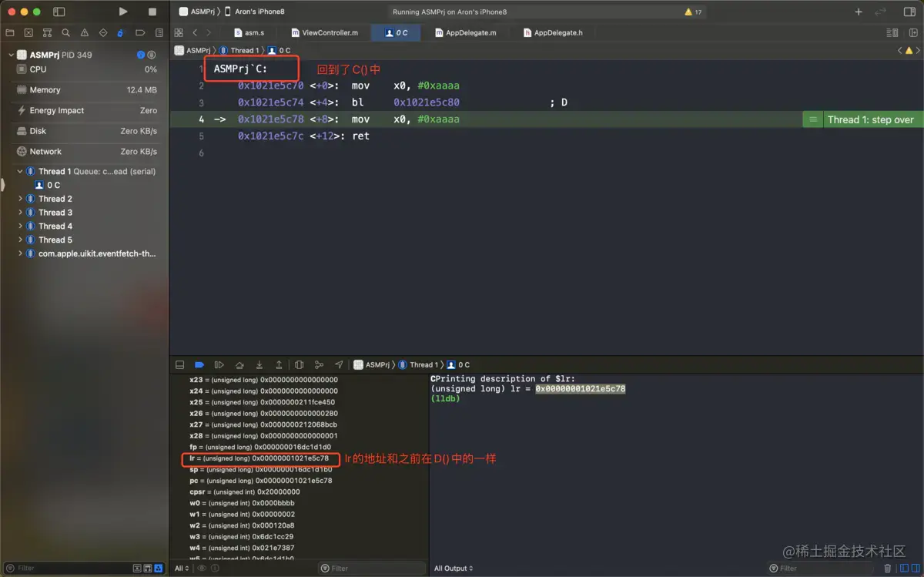The height and width of the screenshot is (577, 924).
Task: Open the All Output console dropdown
Action: tap(454, 569)
